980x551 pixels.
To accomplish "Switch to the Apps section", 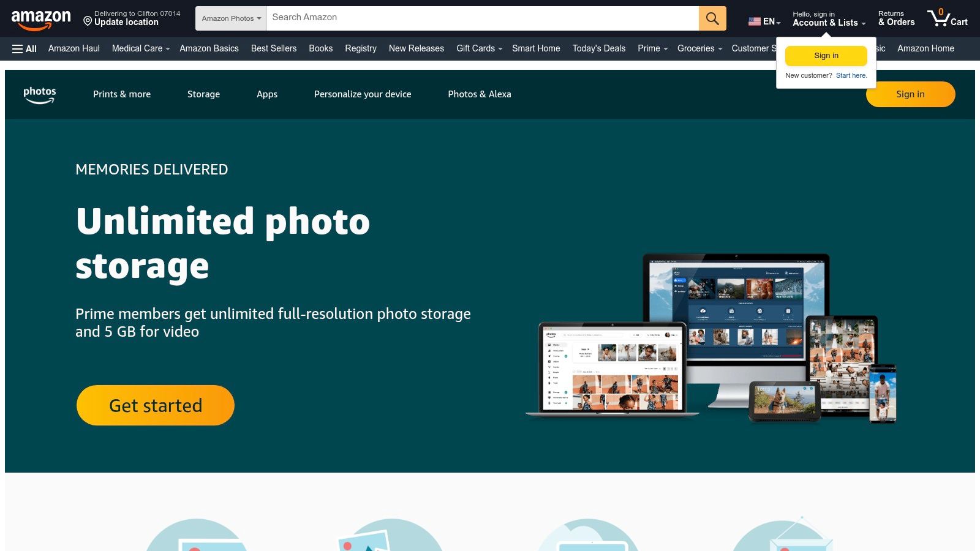I will point(266,94).
